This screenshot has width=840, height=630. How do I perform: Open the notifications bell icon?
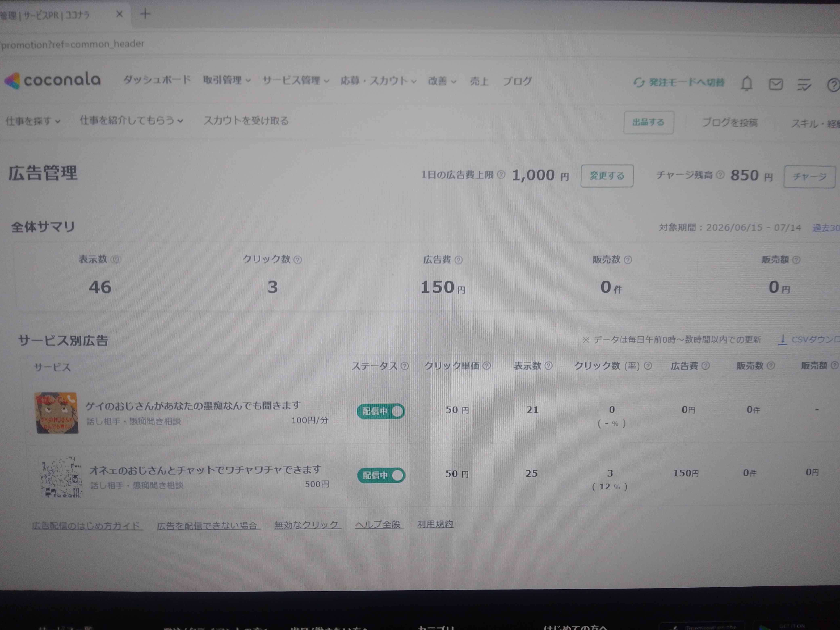coord(747,84)
